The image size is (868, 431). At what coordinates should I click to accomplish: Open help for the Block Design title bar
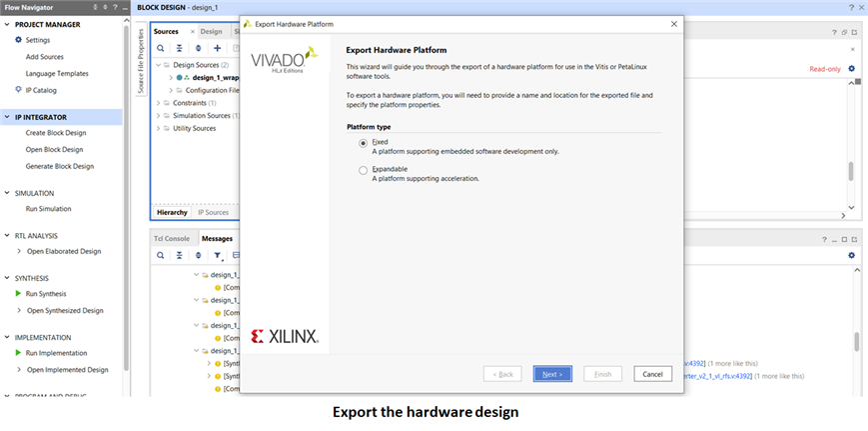[x=851, y=7]
